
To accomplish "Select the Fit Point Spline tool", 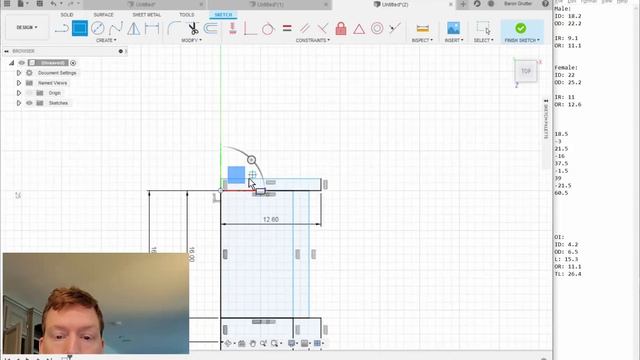I will pyautogui.click(x=116, y=29).
